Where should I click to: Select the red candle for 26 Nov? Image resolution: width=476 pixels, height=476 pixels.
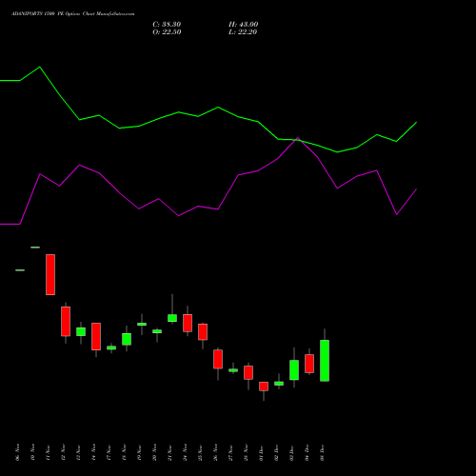(218, 359)
